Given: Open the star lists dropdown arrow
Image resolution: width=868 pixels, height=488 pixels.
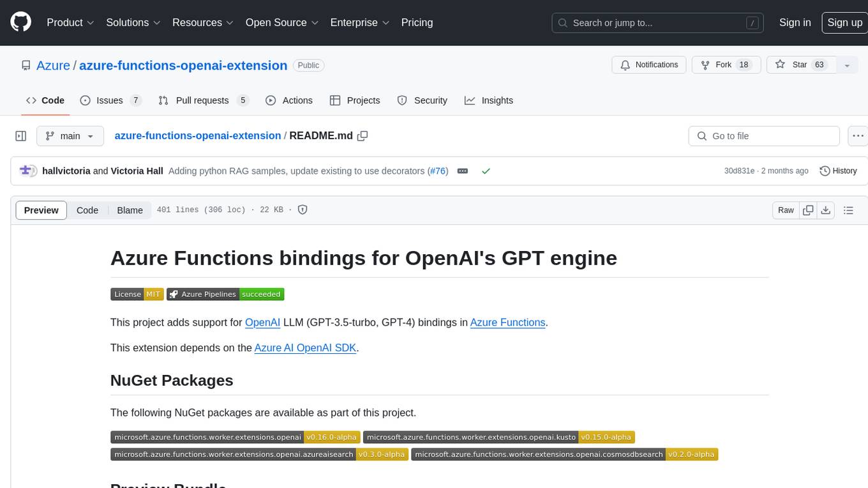Looking at the screenshot, I should (847, 65).
